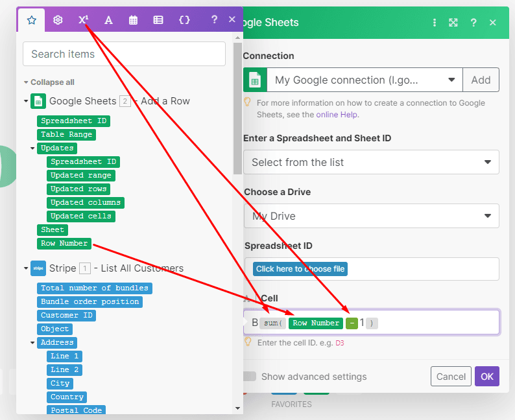The width and height of the screenshot is (515, 420).
Task: Click the Google Sheets module icon
Action: pyautogui.click(x=38, y=101)
